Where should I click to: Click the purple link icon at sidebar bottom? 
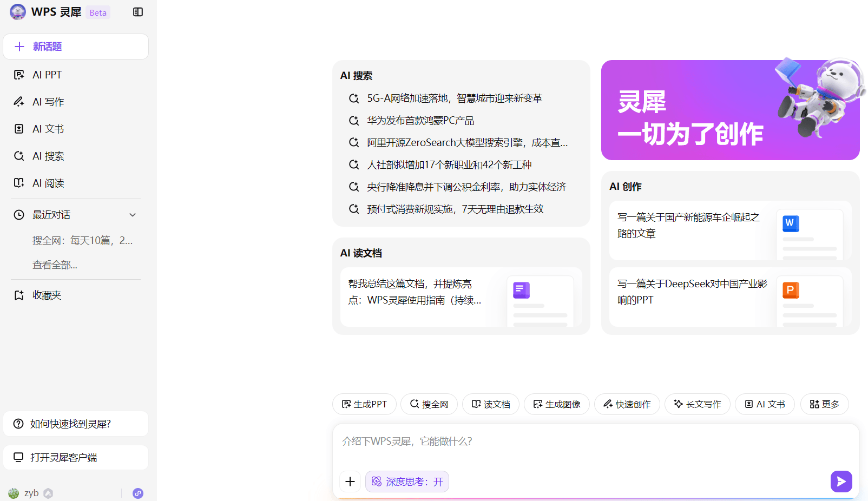tap(138, 493)
